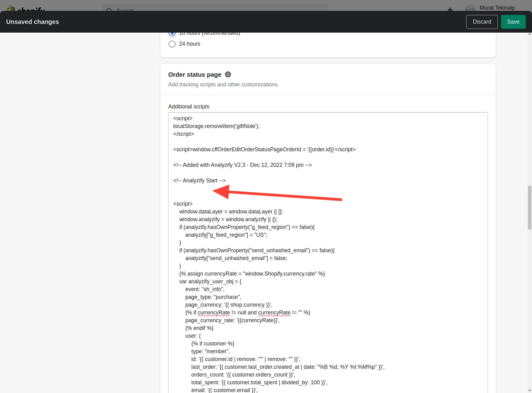Select the Analyzify Start comment line
Screen dimensions: 532x393
200,181
